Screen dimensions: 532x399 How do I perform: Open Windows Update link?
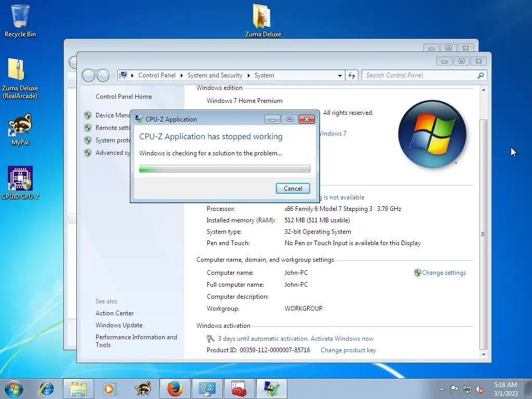[119, 325]
